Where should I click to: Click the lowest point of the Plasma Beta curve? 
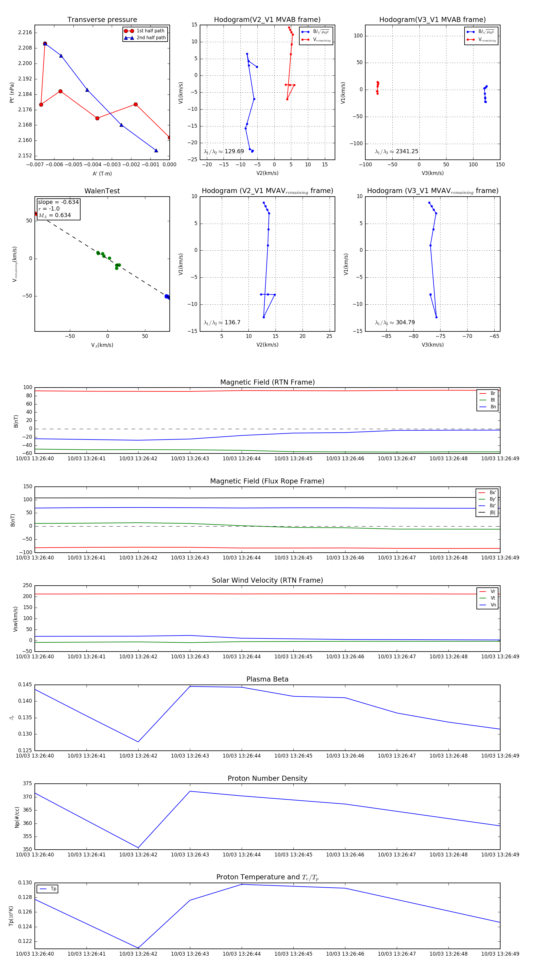click(138, 742)
